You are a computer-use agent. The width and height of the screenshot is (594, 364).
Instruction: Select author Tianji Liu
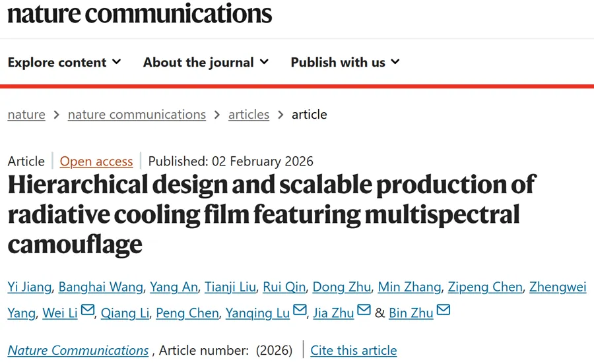228,287
